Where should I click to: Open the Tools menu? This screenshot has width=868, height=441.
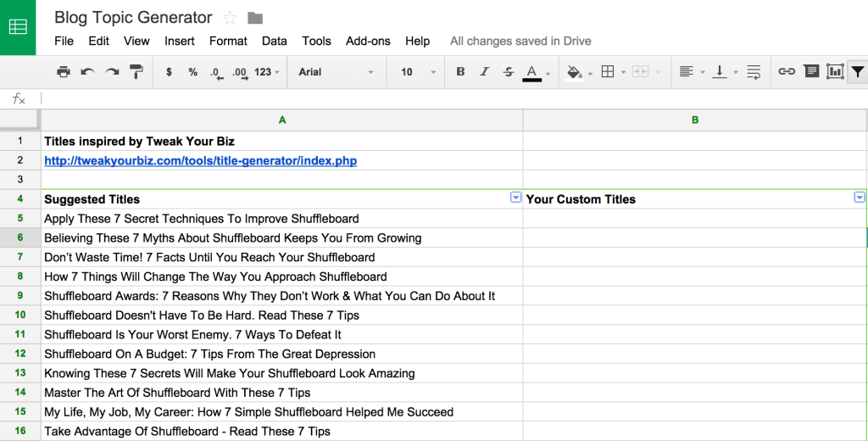coord(317,41)
